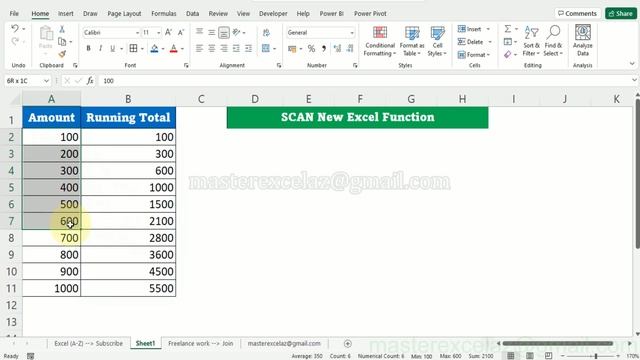This screenshot has width=640, height=360.
Task: Click the Comments button
Action: (577, 13)
